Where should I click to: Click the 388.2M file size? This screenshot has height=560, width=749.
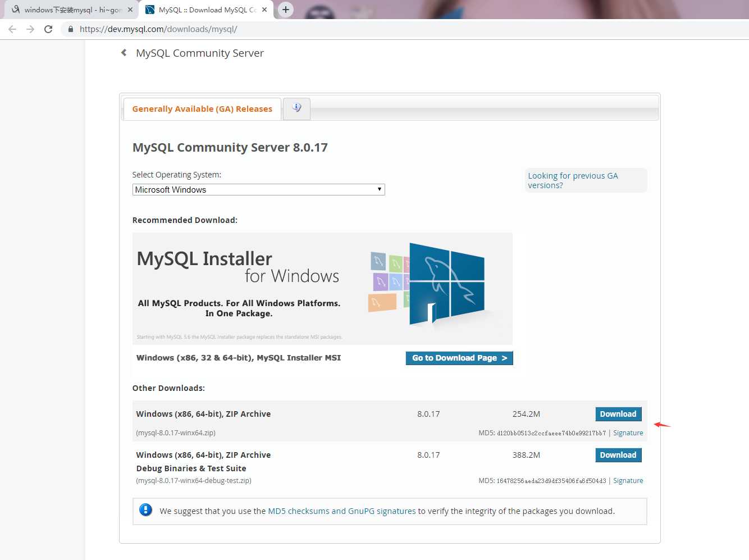click(x=526, y=455)
